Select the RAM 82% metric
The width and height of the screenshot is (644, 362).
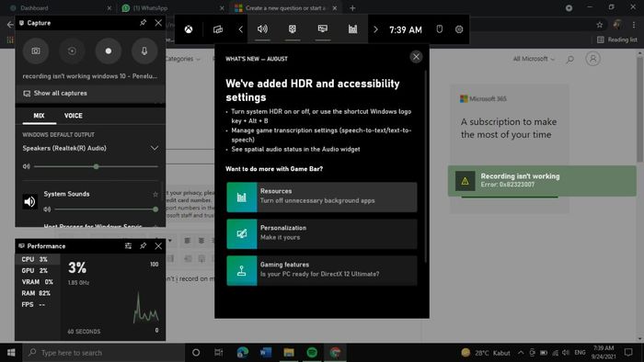pos(38,293)
